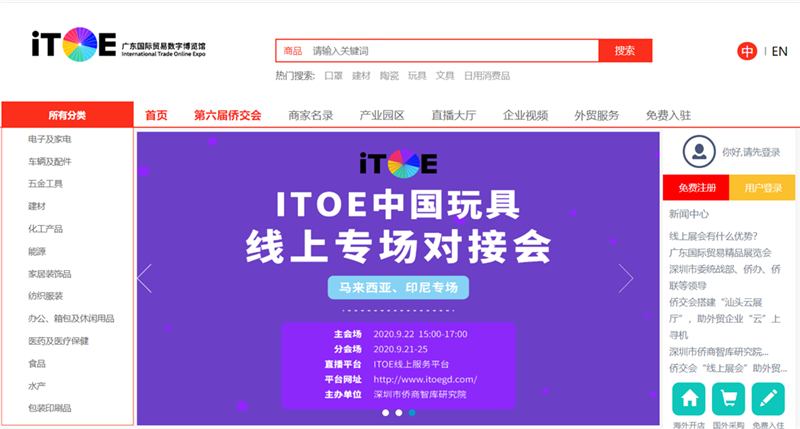Search hot keyword 口罩

[x=333, y=76]
